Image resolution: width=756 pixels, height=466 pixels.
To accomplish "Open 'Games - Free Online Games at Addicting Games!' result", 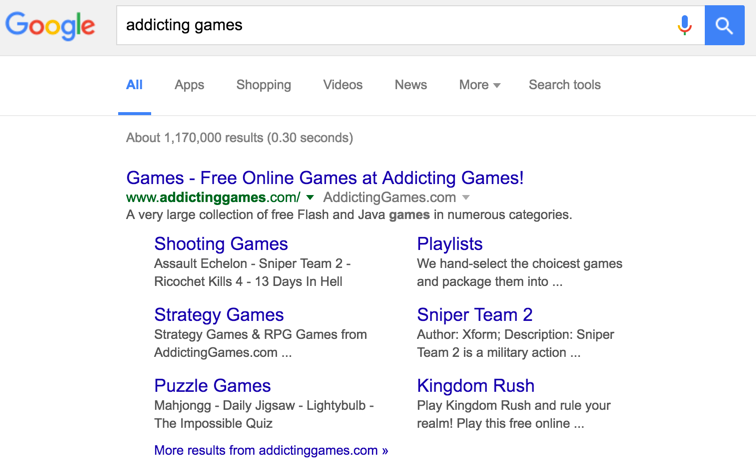I will pyautogui.click(x=324, y=178).
